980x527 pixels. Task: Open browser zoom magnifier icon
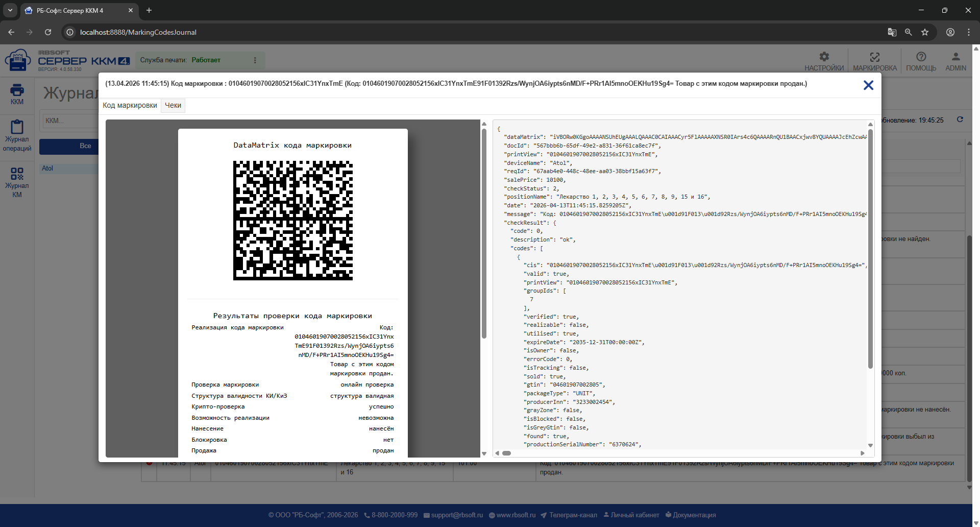click(909, 32)
